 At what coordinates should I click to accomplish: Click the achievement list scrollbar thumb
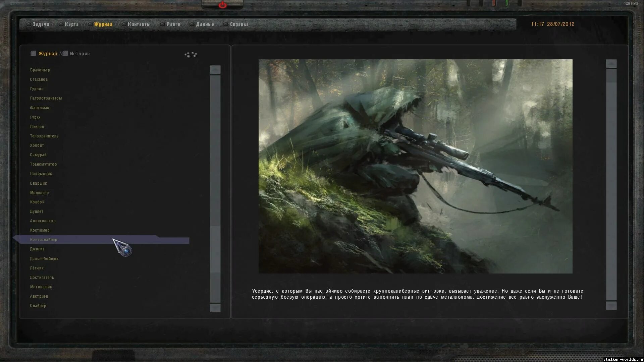pyautogui.click(x=215, y=249)
